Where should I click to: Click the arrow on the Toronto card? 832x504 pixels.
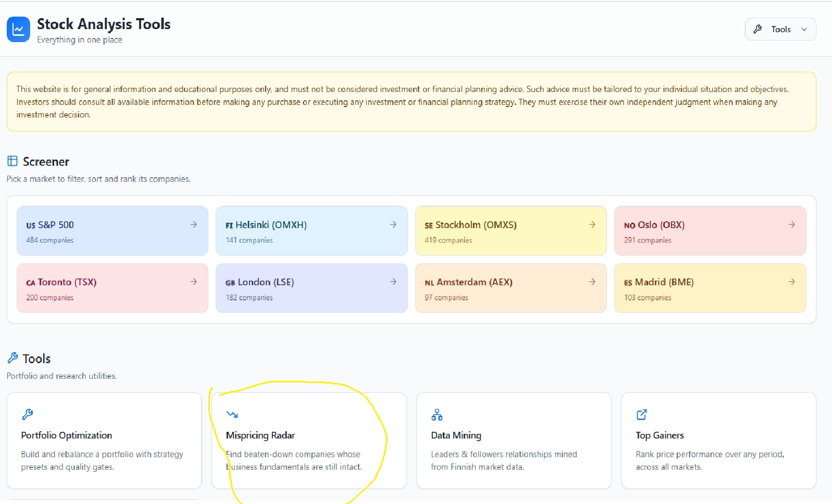pyautogui.click(x=193, y=282)
